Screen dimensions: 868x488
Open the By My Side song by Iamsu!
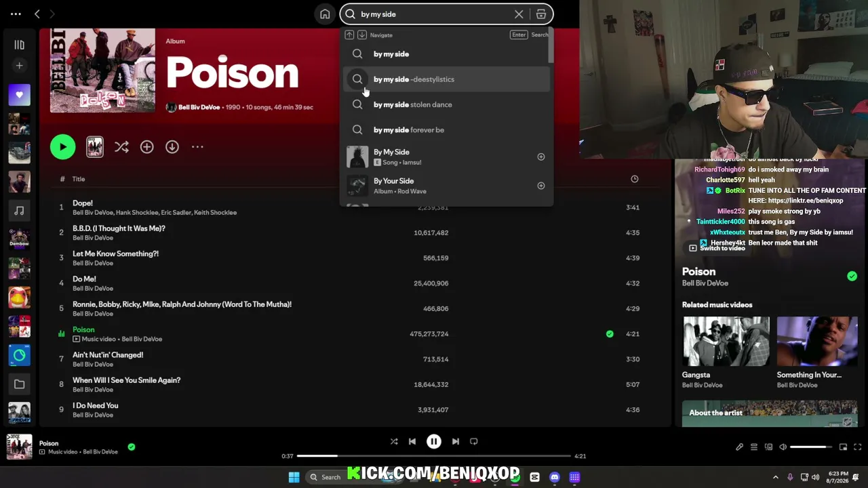tap(446, 157)
